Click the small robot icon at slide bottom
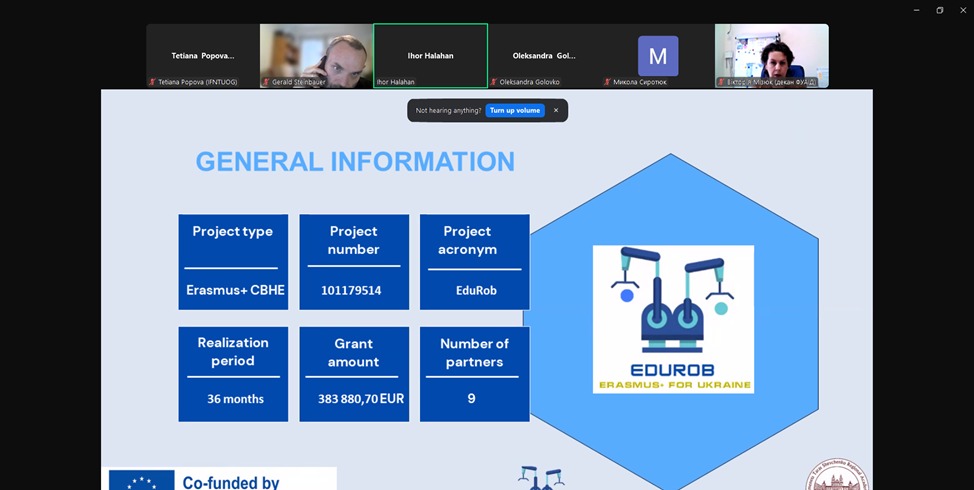This screenshot has height=490, width=974. [541, 478]
